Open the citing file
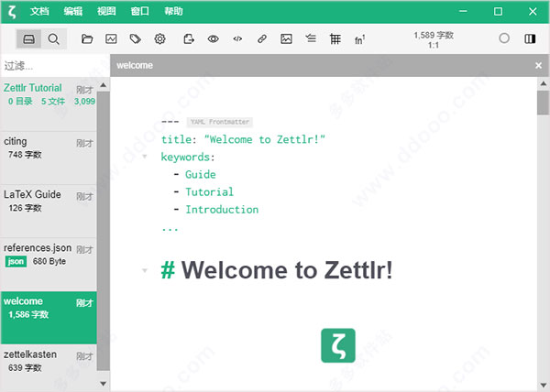This screenshot has width=550, height=392. (x=49, y=158)
